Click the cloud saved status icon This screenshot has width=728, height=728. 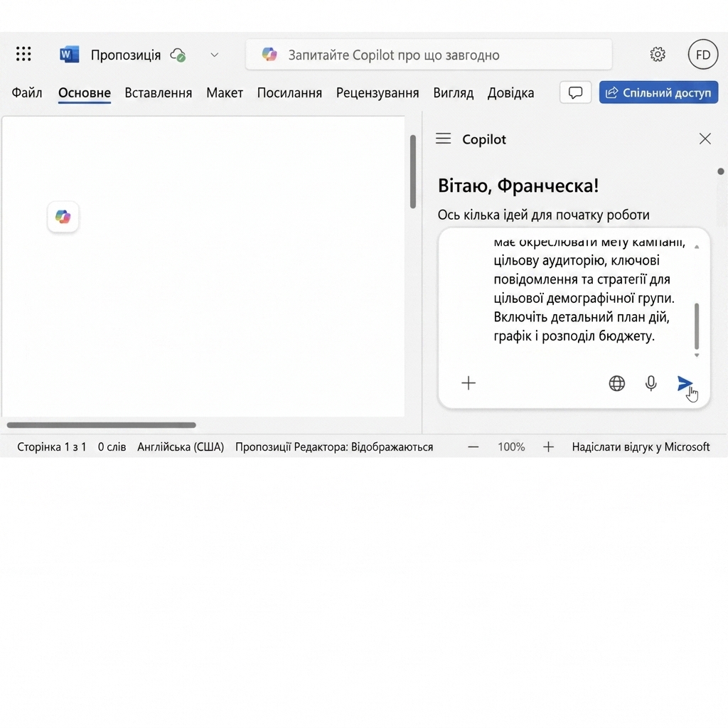[x=178, y=55]
